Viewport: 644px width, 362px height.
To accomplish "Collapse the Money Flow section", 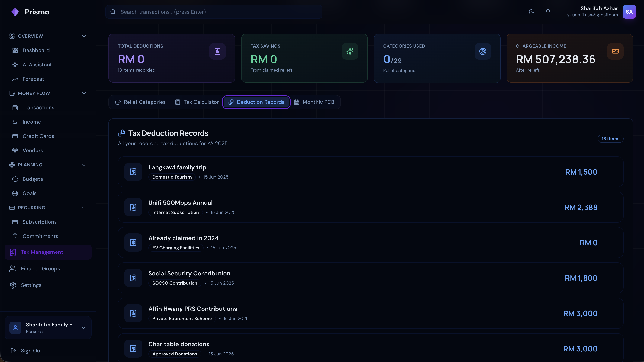I will point(84,93).
